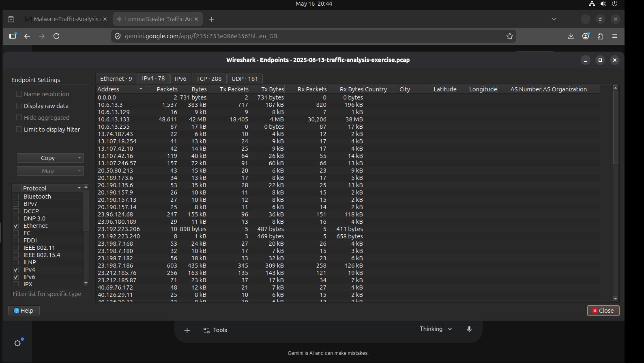
Task: Click the Help button
Action: 24,311
